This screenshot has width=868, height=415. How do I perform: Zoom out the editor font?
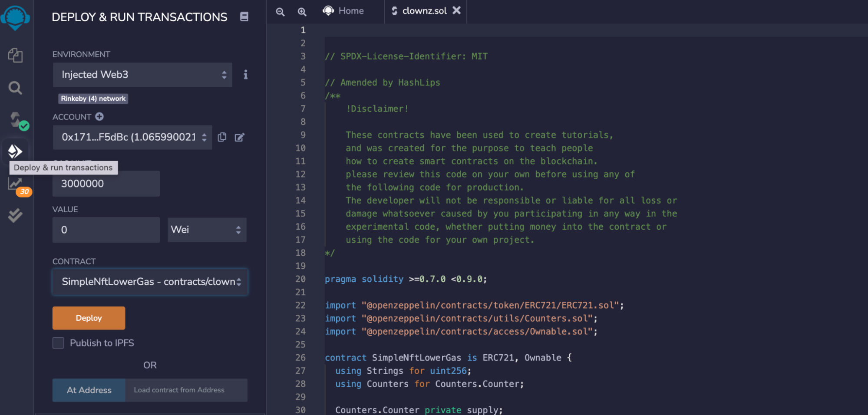pos(281,12)
